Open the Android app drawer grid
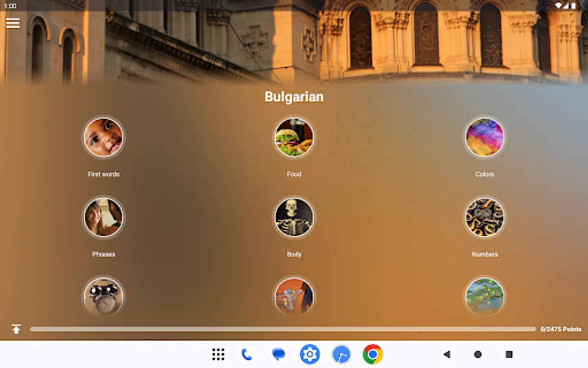Image resolution: width=588 pixels, height=368 pixels. [x=218, y=354]
